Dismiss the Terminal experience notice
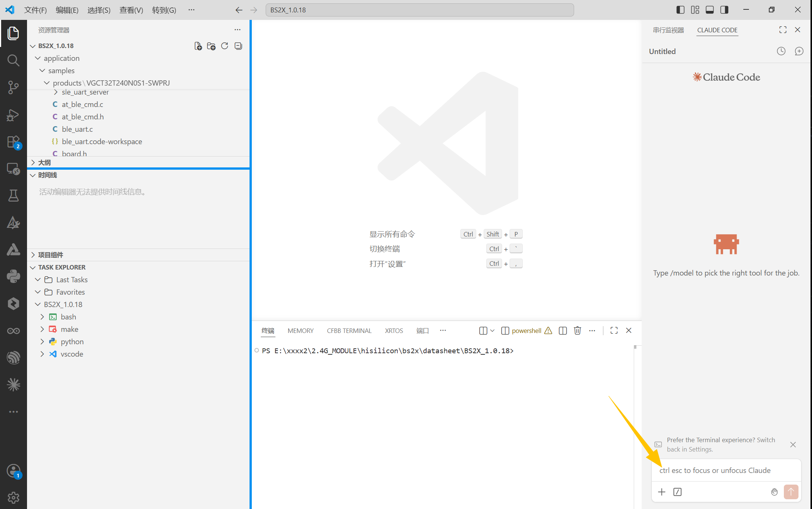Viewport: 812px width, 509px height. pyautogui.click(x=793, y=444)
